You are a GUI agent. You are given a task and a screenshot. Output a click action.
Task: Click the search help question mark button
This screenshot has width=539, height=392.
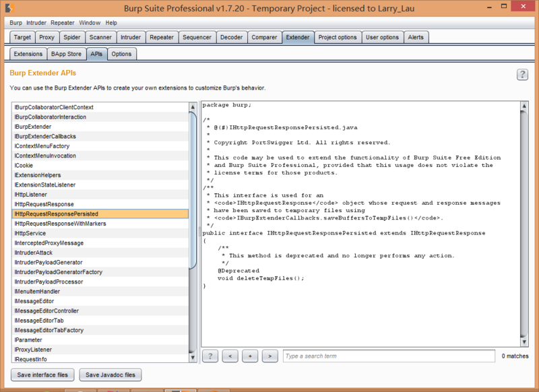[x=210, y=356]
